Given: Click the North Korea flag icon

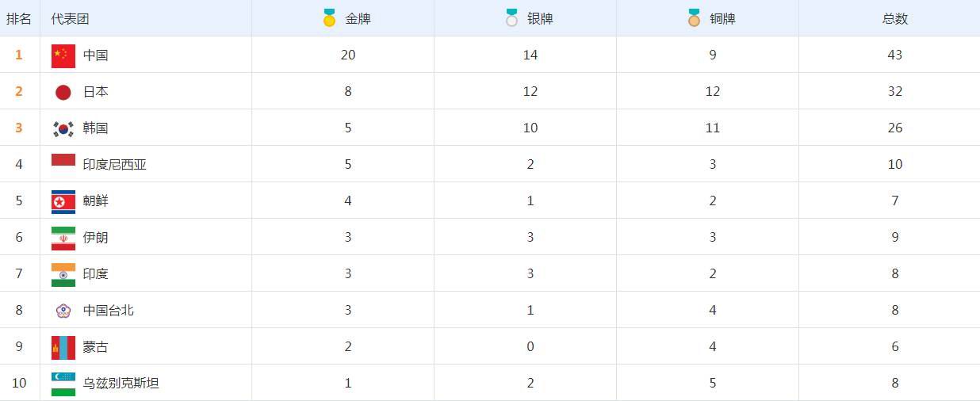Looking at the screenshot, I should click(x=63, y=201).
